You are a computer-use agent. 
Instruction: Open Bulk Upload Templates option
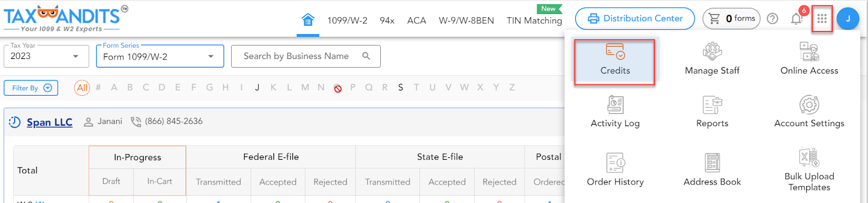pyautogui.click(x=809, y=170)
